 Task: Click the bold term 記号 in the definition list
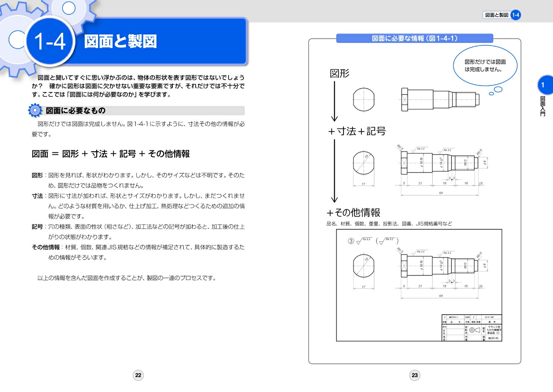(x=37, y=227)
